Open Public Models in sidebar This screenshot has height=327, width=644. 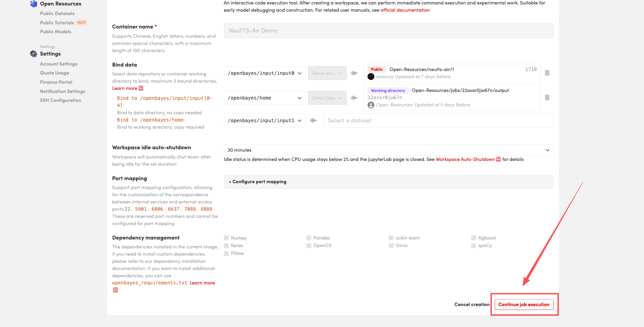pos(55,32)
